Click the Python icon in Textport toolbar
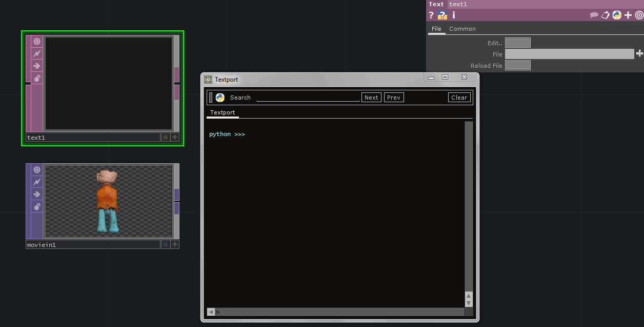This screenshot has width=644, height=327. click(220, 98)
